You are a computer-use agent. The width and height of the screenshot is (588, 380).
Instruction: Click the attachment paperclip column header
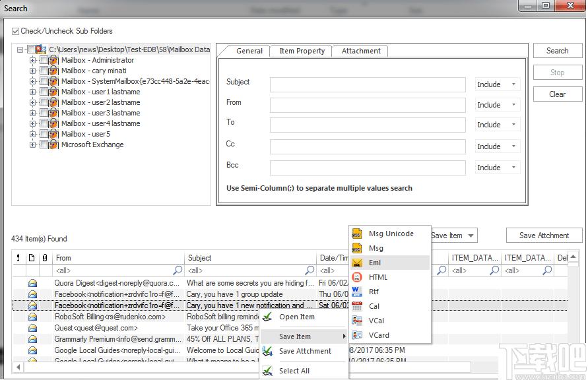pyautogui.click(x=45, y=258)
